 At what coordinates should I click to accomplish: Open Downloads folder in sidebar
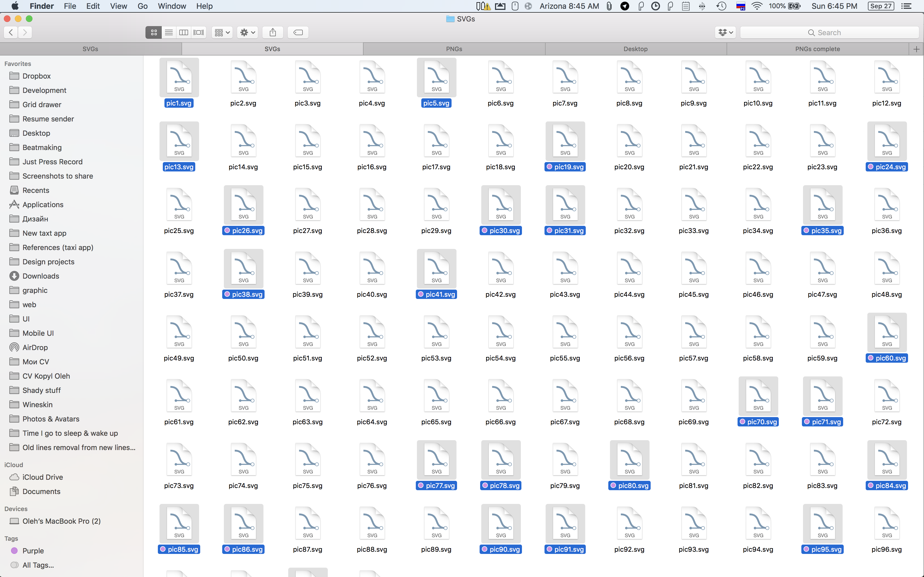tap(40, 276)
